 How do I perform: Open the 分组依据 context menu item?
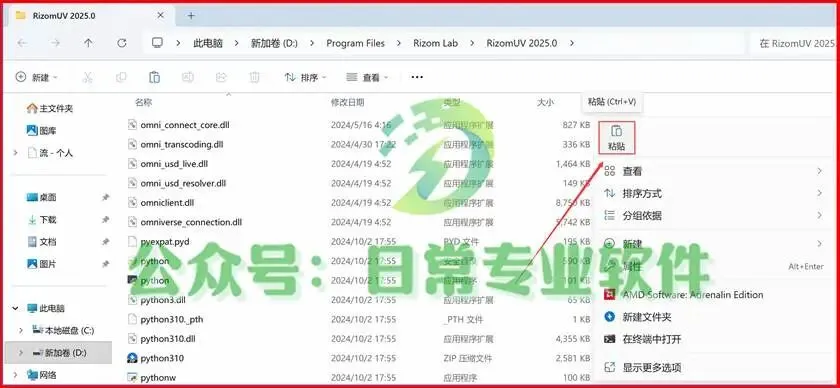tap(712, 216)
